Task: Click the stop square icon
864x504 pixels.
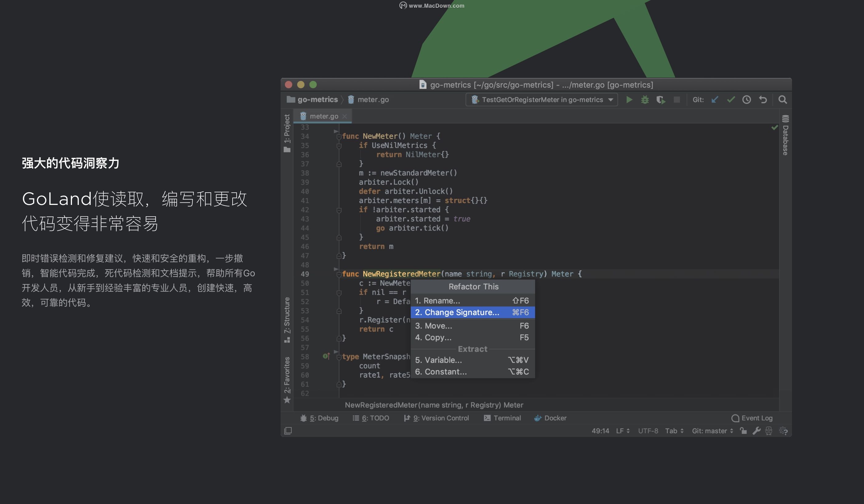Action: (677, 100)
